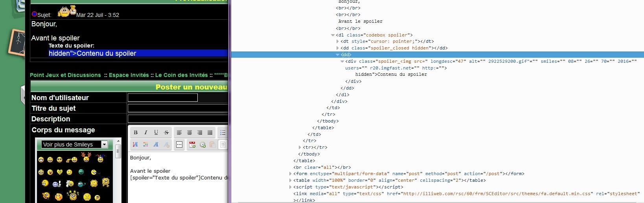Apply strikethrough formatting
Image resolution: width=644 pixels, height=203 pixels.
click(x=166, y=132)
